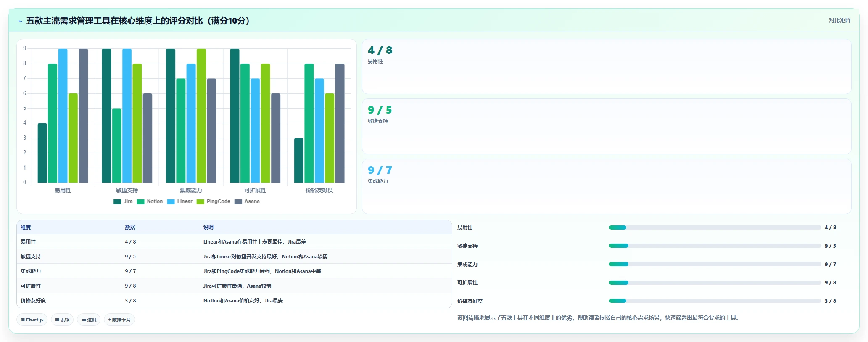Image resolution: width=868 pixels, height=342 pixels.
Task: Click the Asana bar in 易用性 group
Action: [x=83, y=116]
